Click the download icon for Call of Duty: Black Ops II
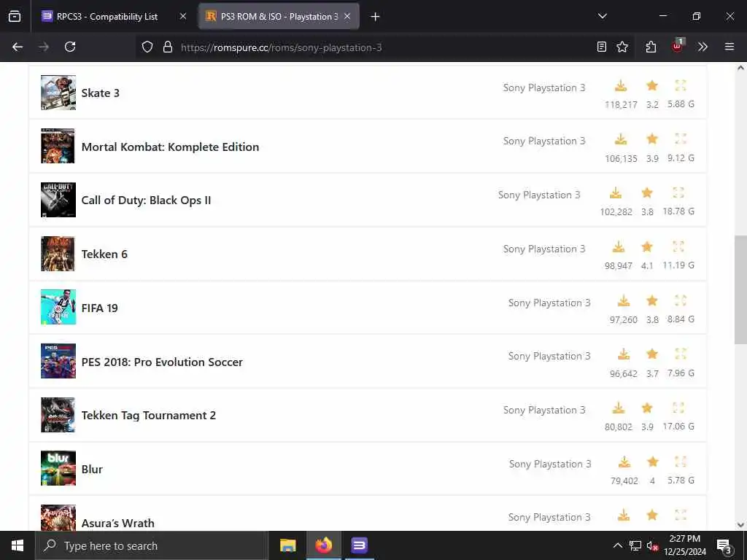This screenshot has width=747, height=560. (x=616, y=192)
